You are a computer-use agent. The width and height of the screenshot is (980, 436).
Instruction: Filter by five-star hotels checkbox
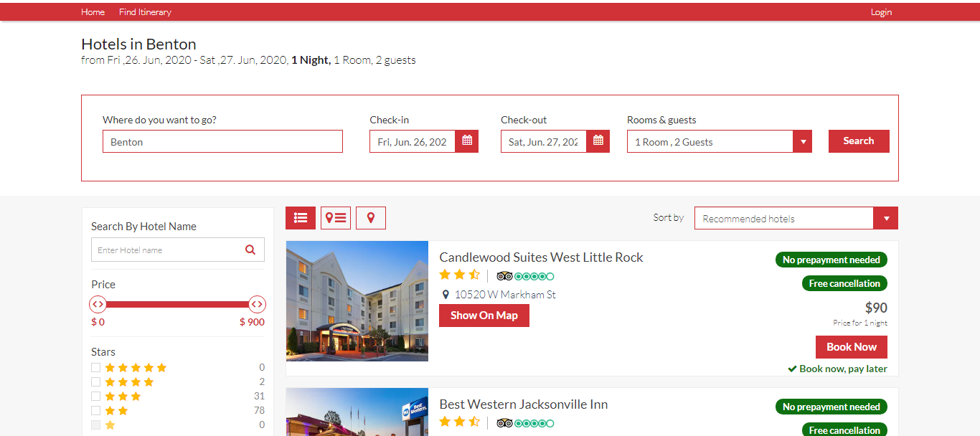click(x=95, y=368)
